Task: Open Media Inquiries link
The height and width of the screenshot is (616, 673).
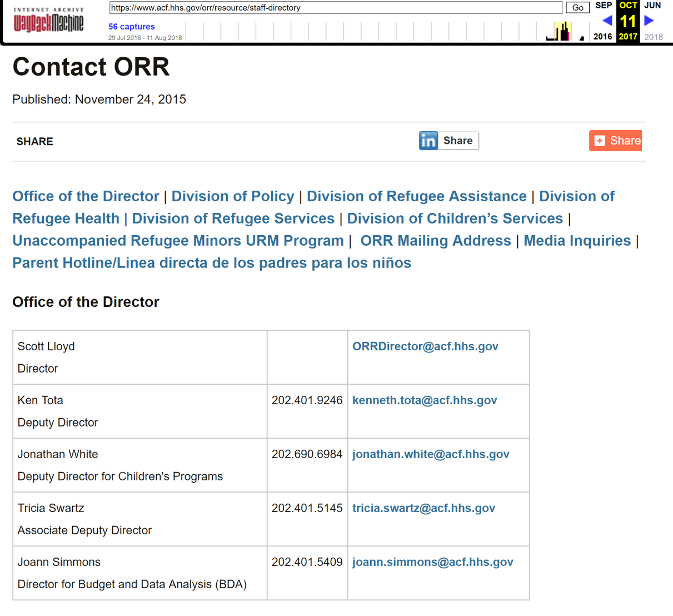Action: pos(577,241)
